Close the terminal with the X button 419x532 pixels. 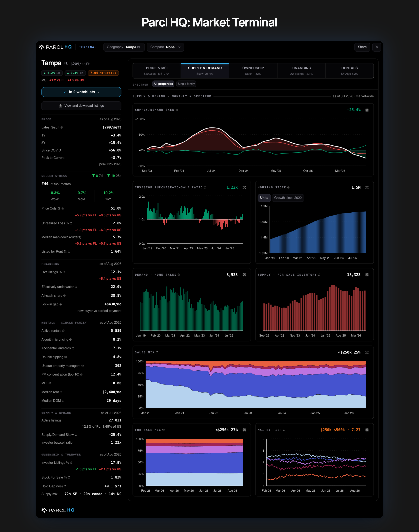[x=377, y=47]
